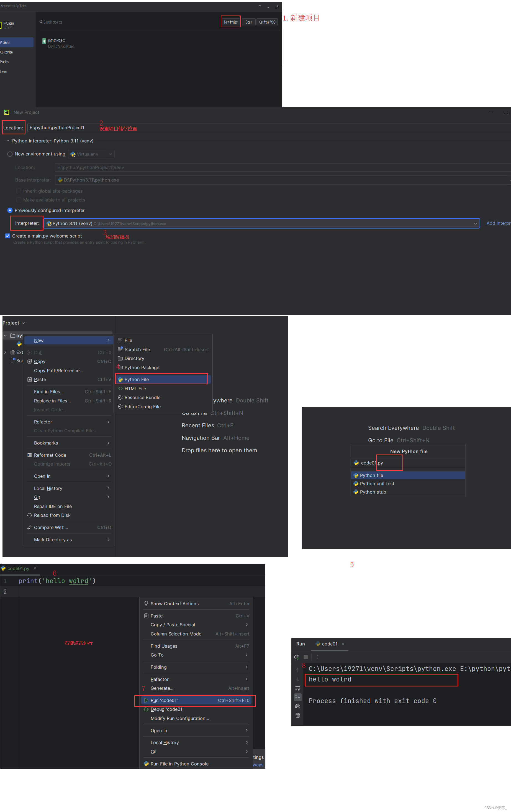Click the Print icon in the Run panel
The image size is (511, 812).
point(298,706)
